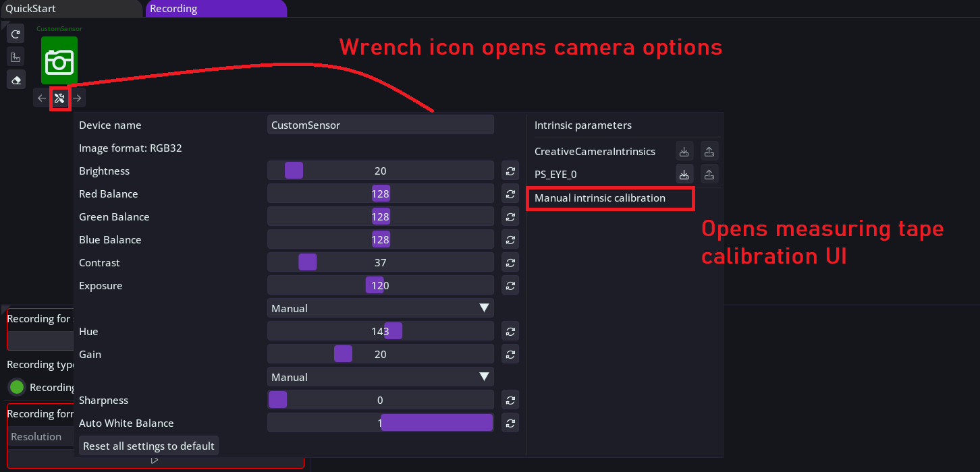
Task: Click the left arrow below the camera
Action: pyautogui.click(x=42, y=98)
